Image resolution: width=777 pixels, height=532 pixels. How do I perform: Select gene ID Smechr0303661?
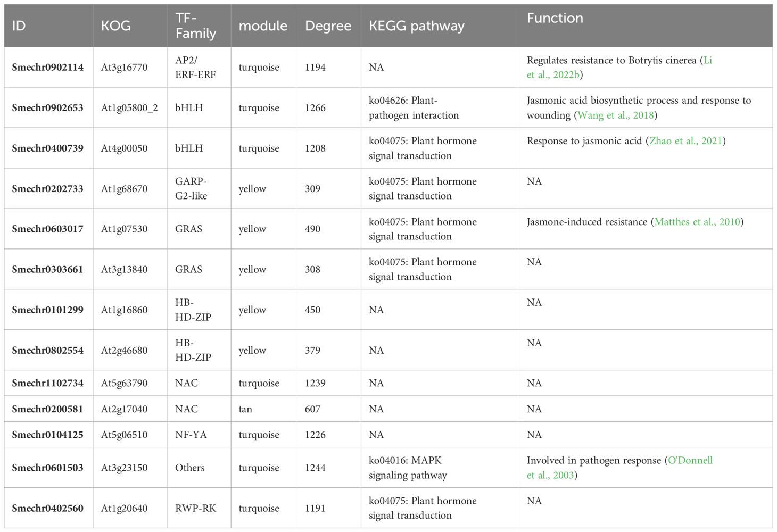pyautogui.click(x=48, y=270)
